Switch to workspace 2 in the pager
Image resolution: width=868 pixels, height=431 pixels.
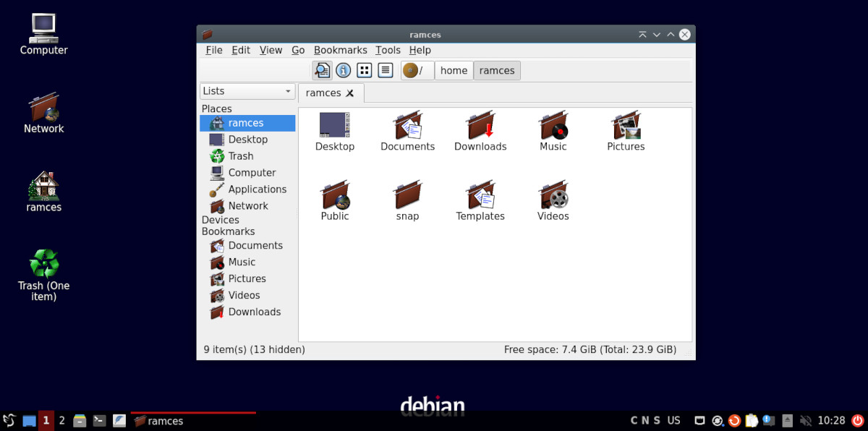61,420
